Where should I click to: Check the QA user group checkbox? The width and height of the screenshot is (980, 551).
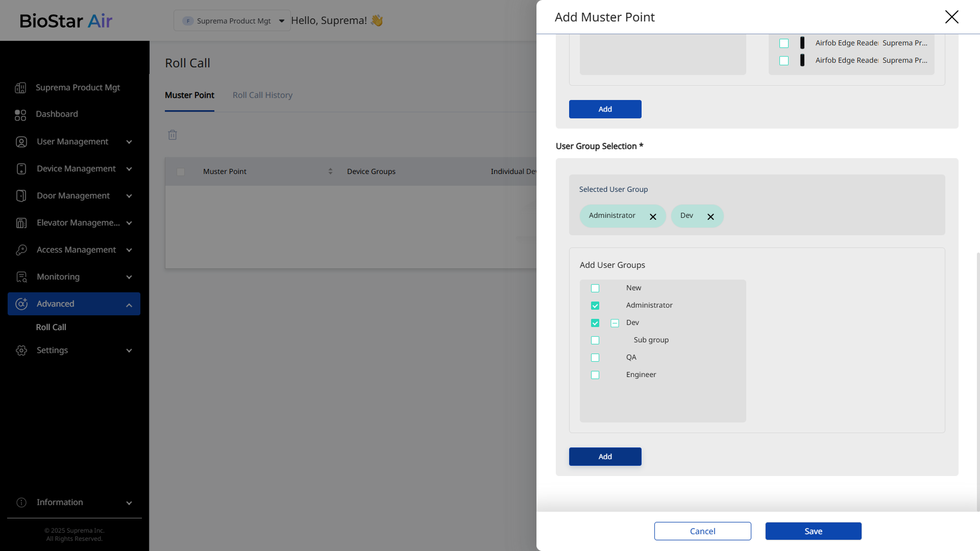coord(595,358)
